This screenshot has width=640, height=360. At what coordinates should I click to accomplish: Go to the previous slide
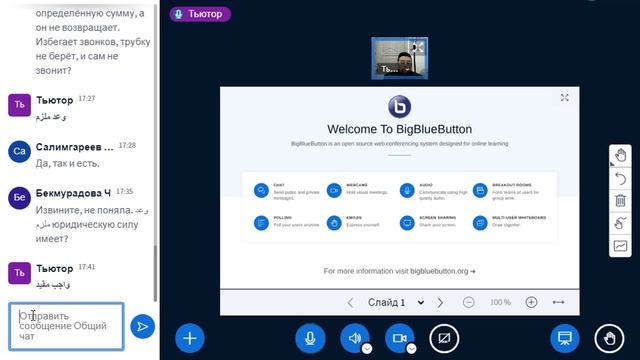[350, 302]
